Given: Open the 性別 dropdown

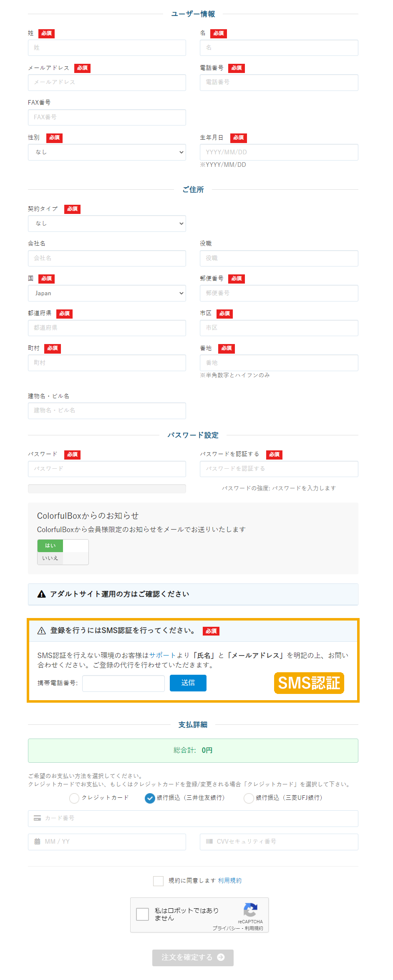Looking at the screenshot, I should (107, 152).
